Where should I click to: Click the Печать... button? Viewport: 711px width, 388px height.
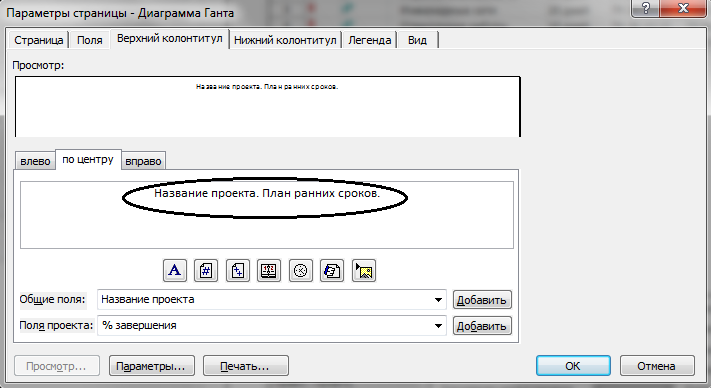(245, 366)
